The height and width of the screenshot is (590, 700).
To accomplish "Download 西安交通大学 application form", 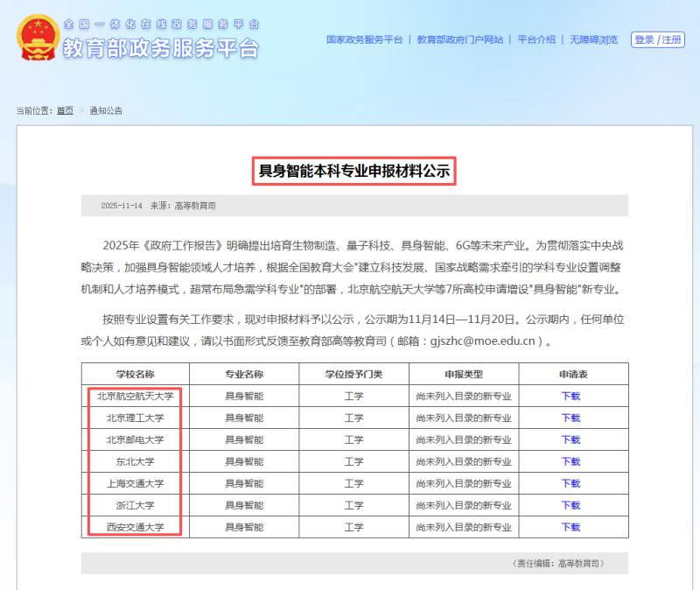I will tap(570, 528).
